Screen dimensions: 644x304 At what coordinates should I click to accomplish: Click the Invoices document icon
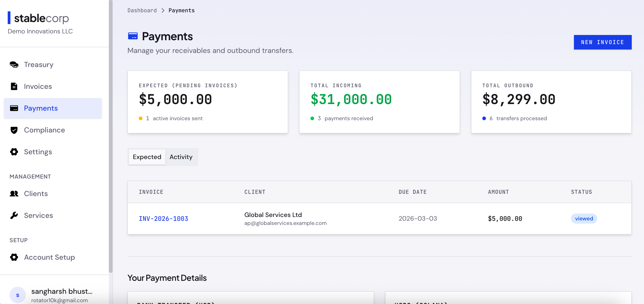(x=14, y=86)
